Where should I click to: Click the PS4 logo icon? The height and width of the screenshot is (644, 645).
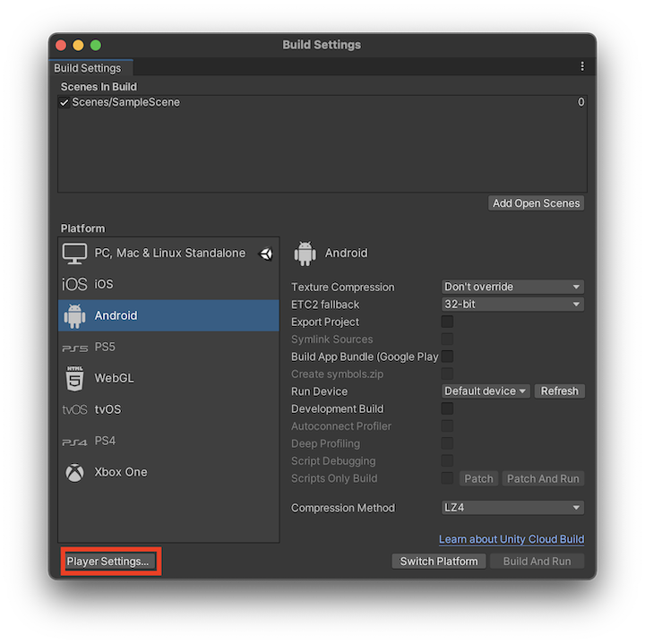point(74,442)
